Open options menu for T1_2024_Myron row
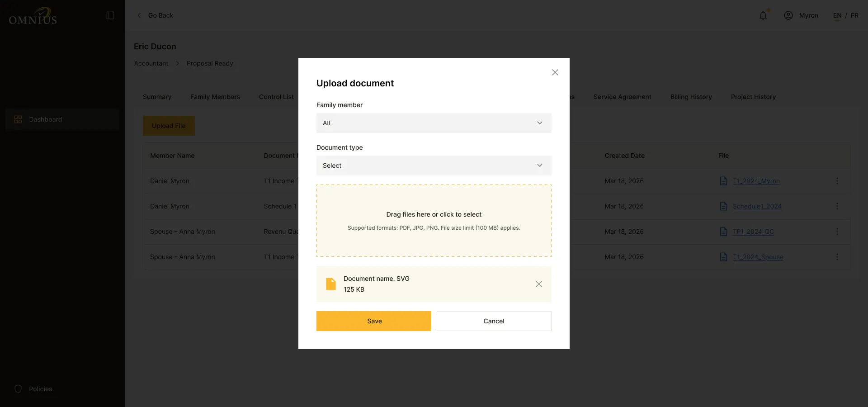The width and height of the screenshot is (868, 407). [837, 181]
